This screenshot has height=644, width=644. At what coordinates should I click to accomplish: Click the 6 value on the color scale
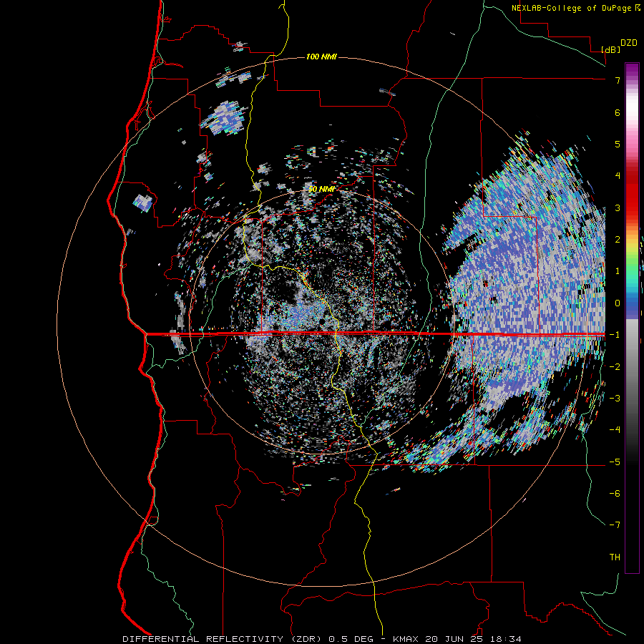click(618, 112)
